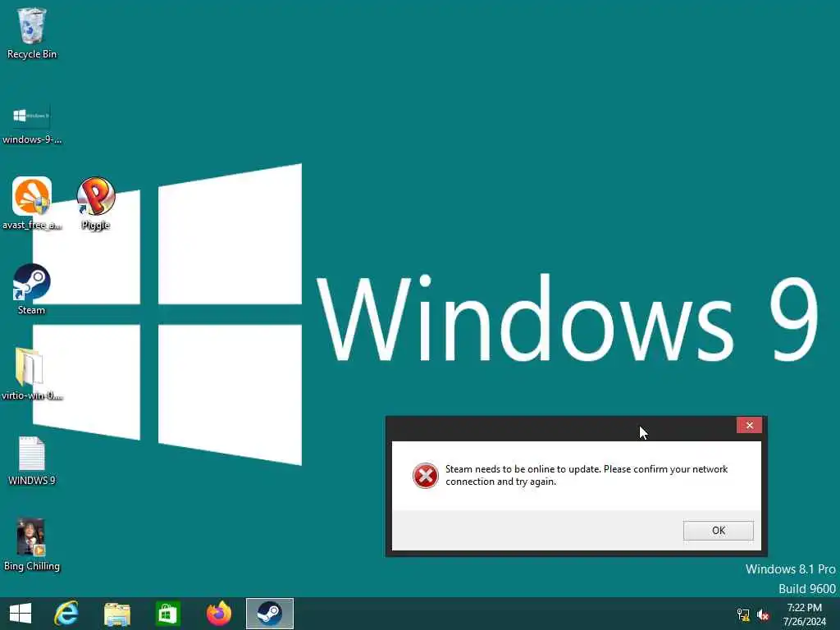
Task: Open File Explorer from taskbar
Action: click(x=116, y=614)
